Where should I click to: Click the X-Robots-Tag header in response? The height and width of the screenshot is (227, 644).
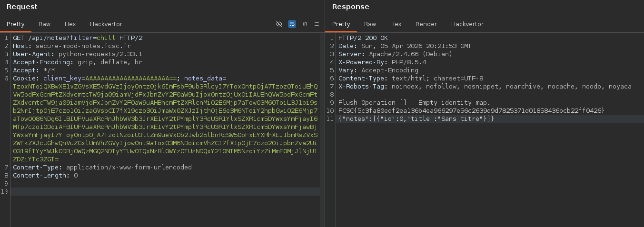click(x=485, y=86)
